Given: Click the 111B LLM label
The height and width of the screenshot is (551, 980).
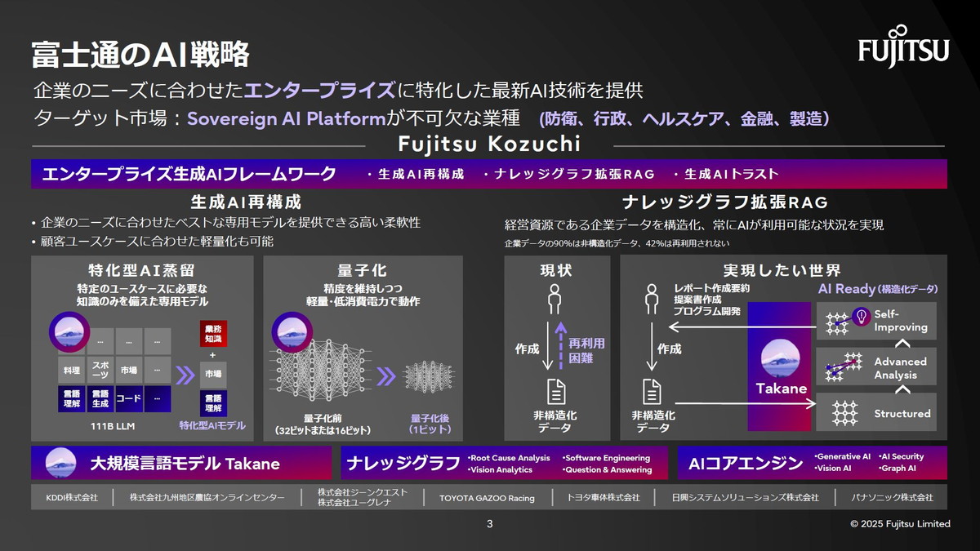Looking at the screenshot, I should tap(111, 425).
